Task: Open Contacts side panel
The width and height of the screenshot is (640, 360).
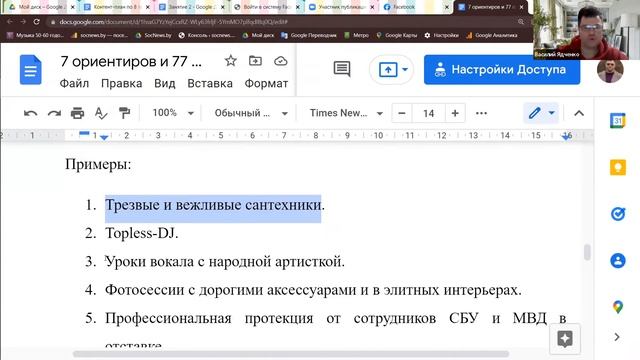Action: tap(618, 260)
